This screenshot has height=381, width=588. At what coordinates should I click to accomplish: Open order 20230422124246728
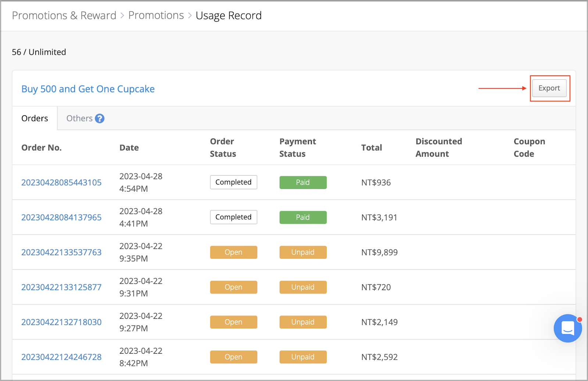[x=61, y=357]
